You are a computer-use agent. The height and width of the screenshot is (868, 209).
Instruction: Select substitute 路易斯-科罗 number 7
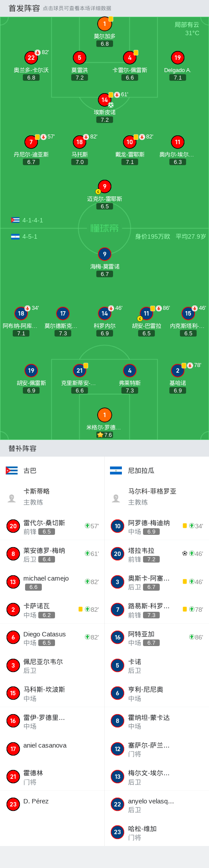[x=117, y=610]
